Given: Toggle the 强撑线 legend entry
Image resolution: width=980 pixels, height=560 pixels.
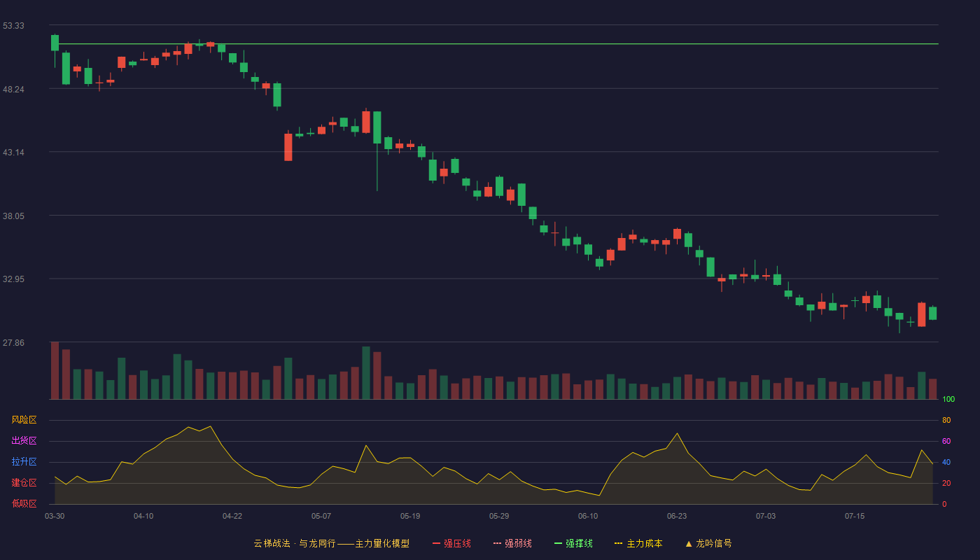Looking at the screenshot, I should (573, 543).
